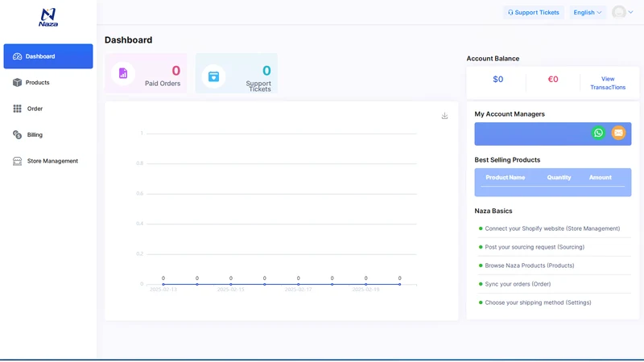644x362 pixels.
Task: Click the Order grid icon
Action: coord(17,109)
